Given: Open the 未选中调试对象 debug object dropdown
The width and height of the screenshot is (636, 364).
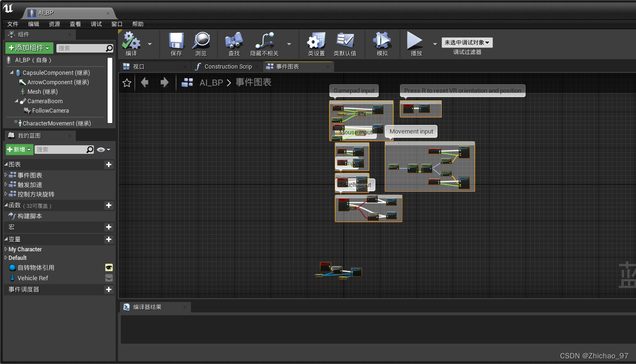Looking at the screenshot, I should (x=467, y=42).
